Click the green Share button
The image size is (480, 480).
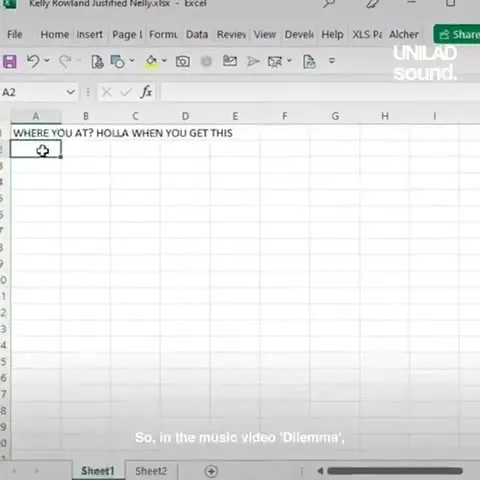tap(457, 34)
